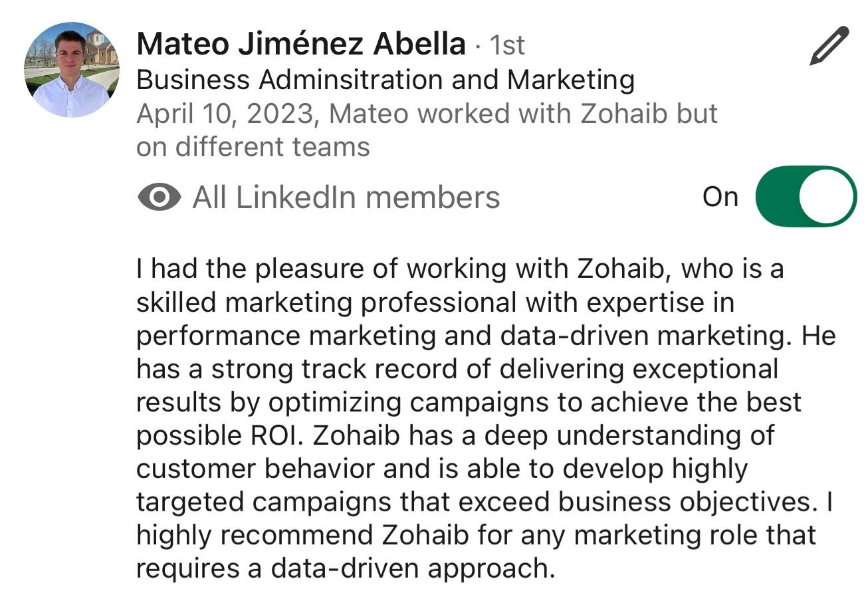Click the 1st degree connection badge
The height and width of the screenshot is (607, 868).
pos(507,46)
